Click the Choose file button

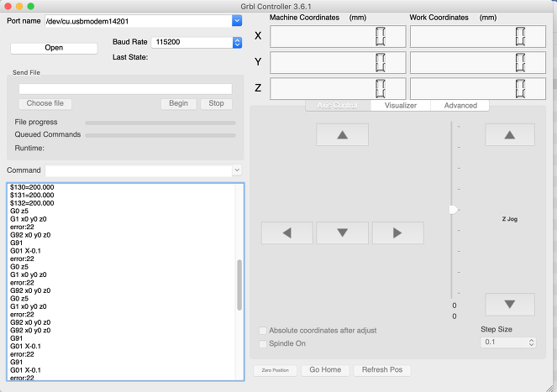tap(45, 103)
